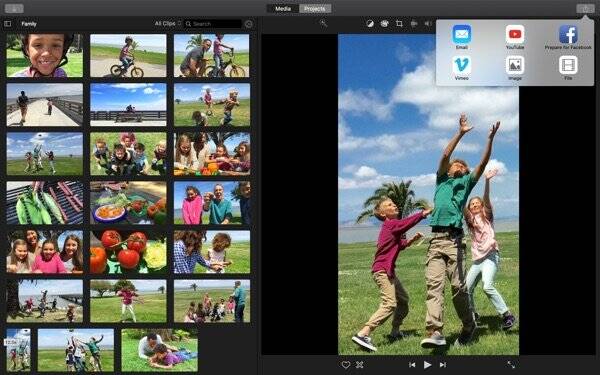Reject clip with the X button
The image size is (600, 375).
pyautogui.click(x=359, y=365)
